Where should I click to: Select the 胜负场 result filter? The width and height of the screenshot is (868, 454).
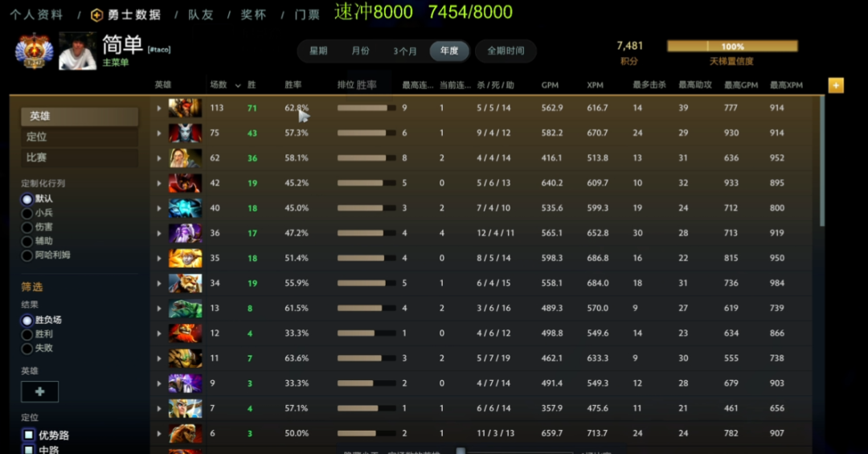tap(27, 320)
